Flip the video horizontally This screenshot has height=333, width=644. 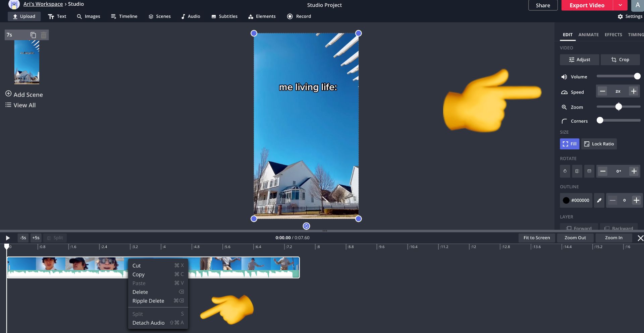pos(577,171)
